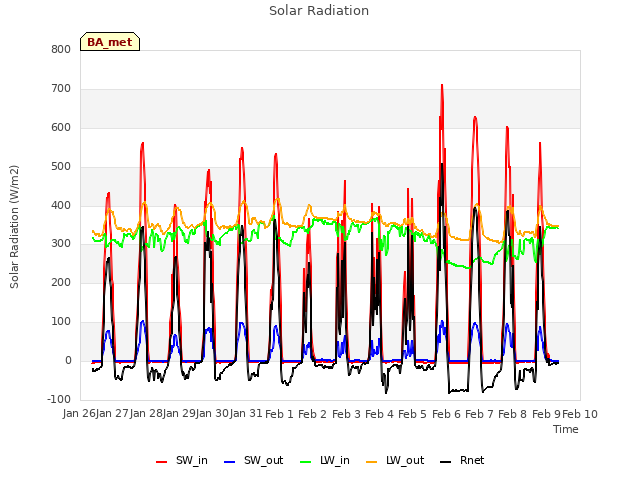Click the green LW_in legend swatch
Viewport: 640px width, 480px height.
(x=306, y=462)
